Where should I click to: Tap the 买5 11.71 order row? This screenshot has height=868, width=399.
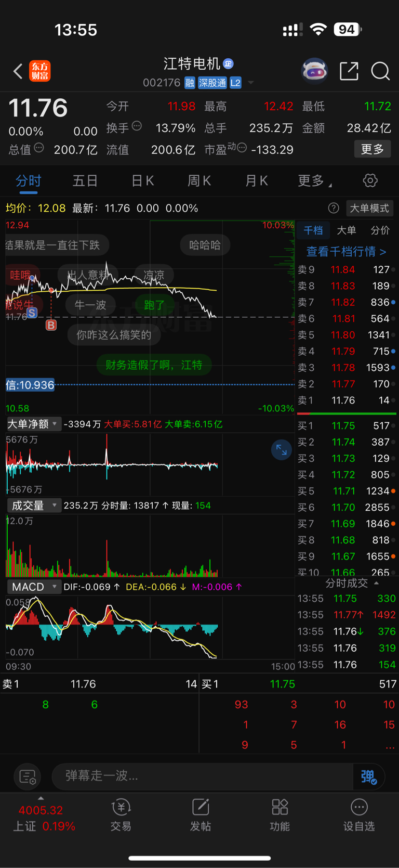(x=347, y=491)
